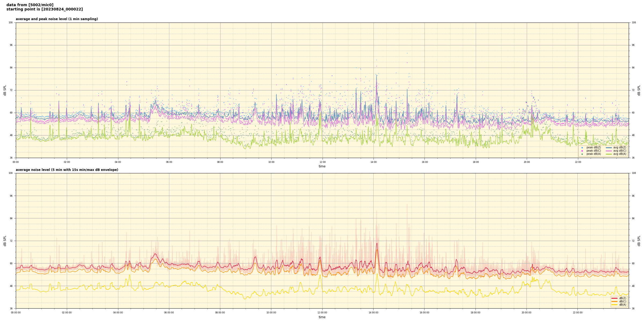The width and height of the screenshot is (644, 322).
Task: Click the starting point 20230824_000022 text
Action: coord(45,9)
